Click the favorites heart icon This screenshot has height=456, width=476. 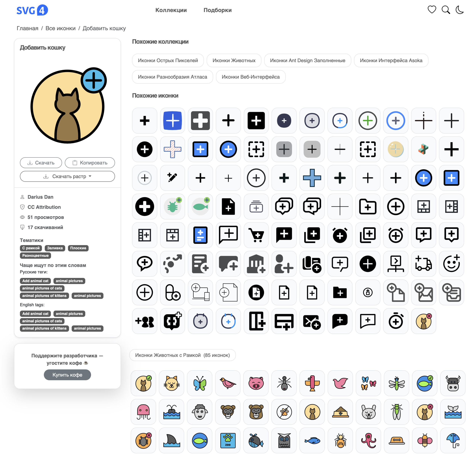(x=432, y=10)
